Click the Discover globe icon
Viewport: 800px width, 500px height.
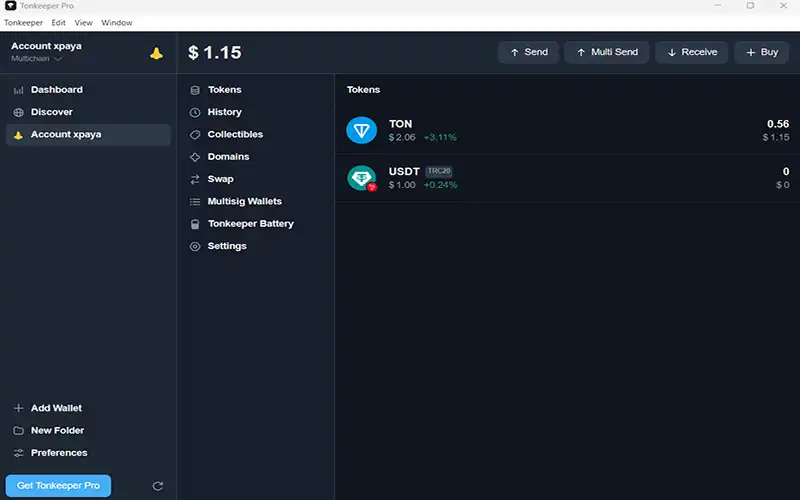18,112
